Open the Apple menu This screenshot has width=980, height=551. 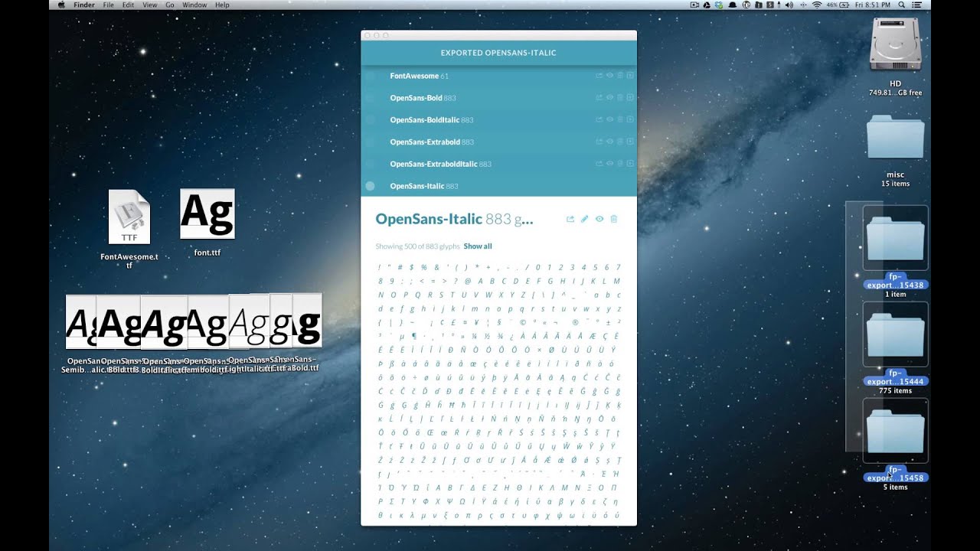coord(61,5)
